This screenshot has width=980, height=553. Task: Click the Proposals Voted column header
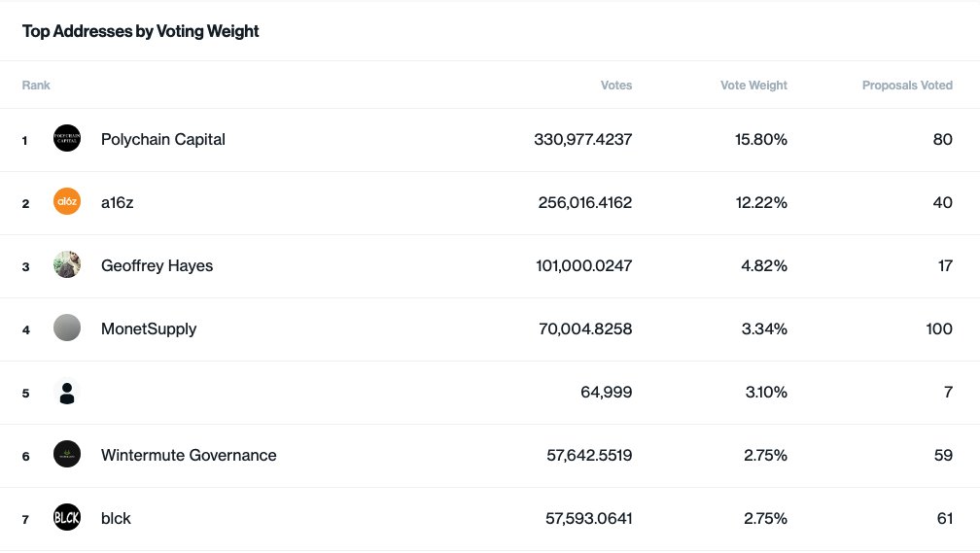907,85
